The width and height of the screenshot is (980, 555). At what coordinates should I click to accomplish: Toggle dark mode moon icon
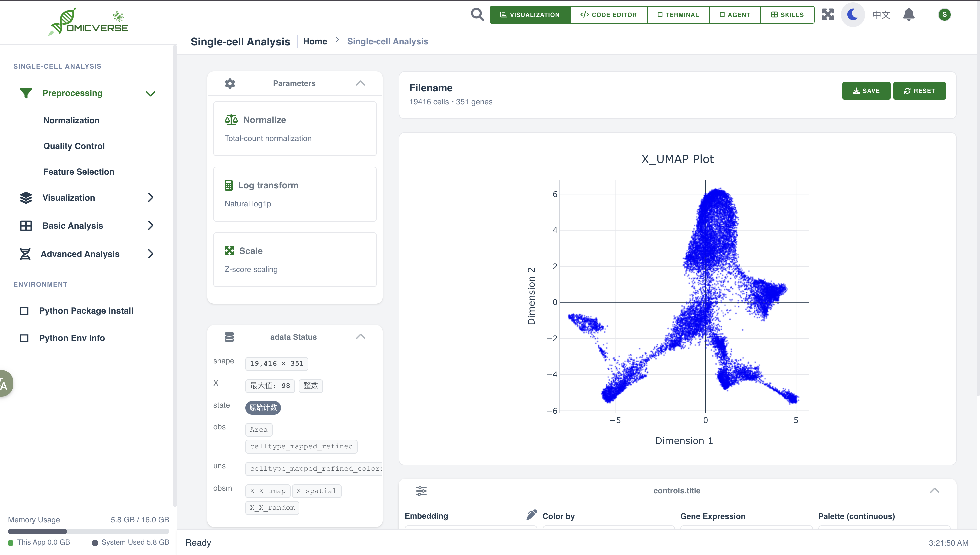[x=853, y=14]
